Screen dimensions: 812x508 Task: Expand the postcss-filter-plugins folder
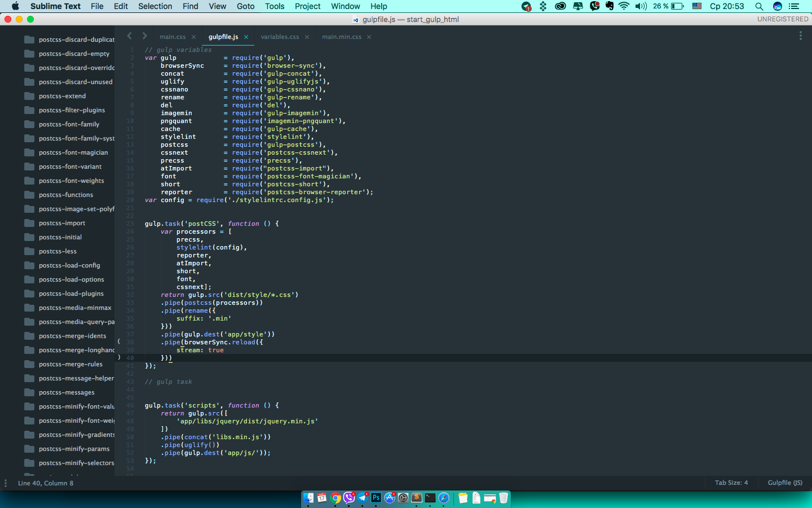coord(65,110)
